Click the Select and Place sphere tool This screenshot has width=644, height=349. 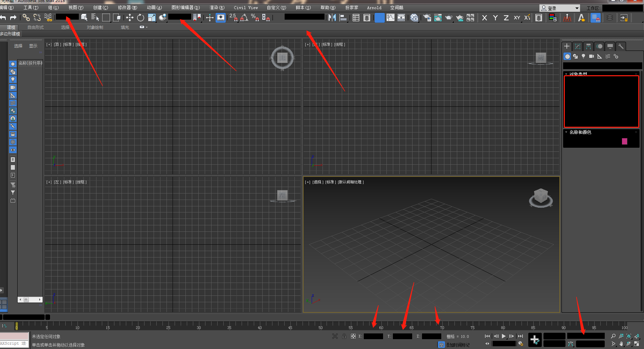pyautogui.click(x=163, y=18)
